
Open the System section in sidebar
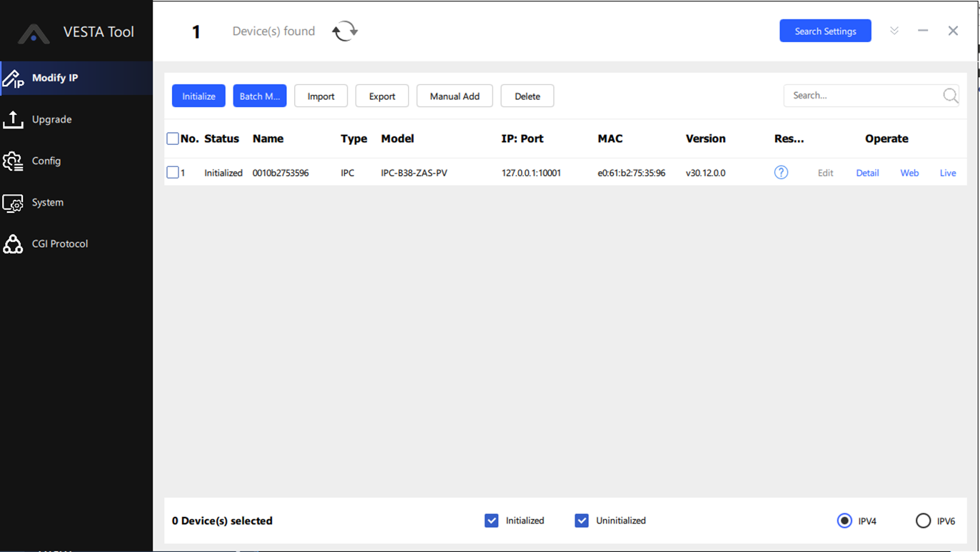pyautogui.click(x=47, y=202)
